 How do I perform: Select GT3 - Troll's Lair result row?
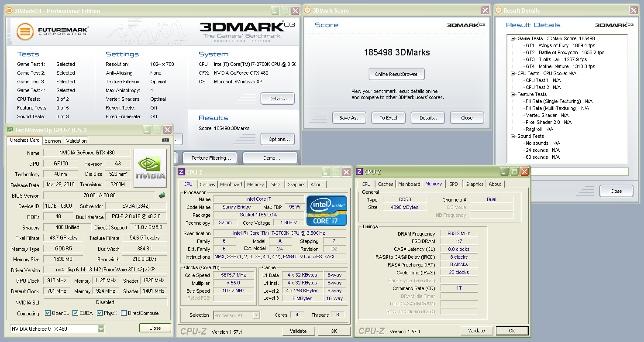pos(556,59)
